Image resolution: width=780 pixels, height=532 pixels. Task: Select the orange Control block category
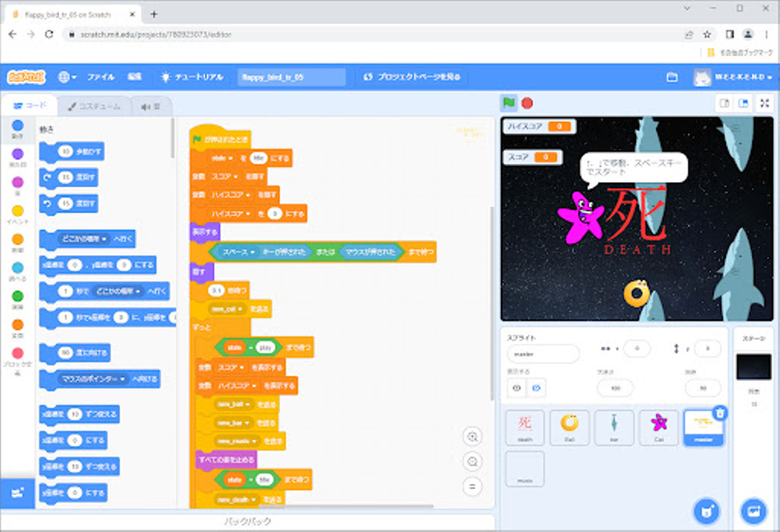[x=18, y=243]
